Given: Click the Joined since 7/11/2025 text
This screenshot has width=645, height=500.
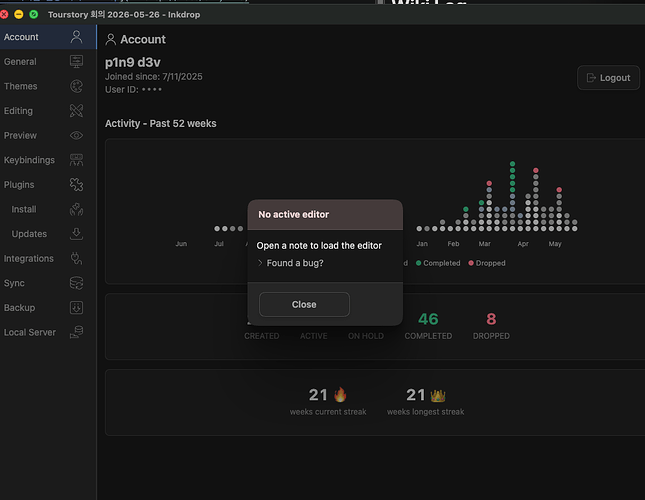Looking at the screenshot, I should point(154,76).
